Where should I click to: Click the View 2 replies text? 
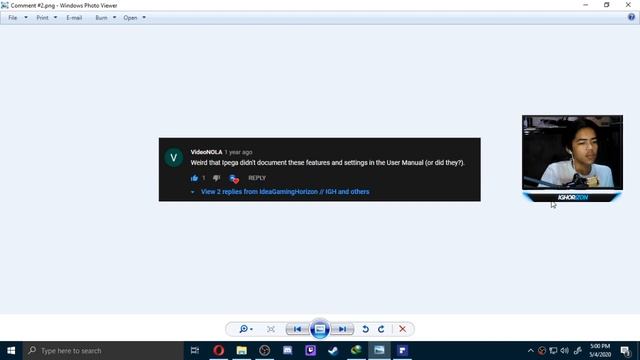[285, 191]
